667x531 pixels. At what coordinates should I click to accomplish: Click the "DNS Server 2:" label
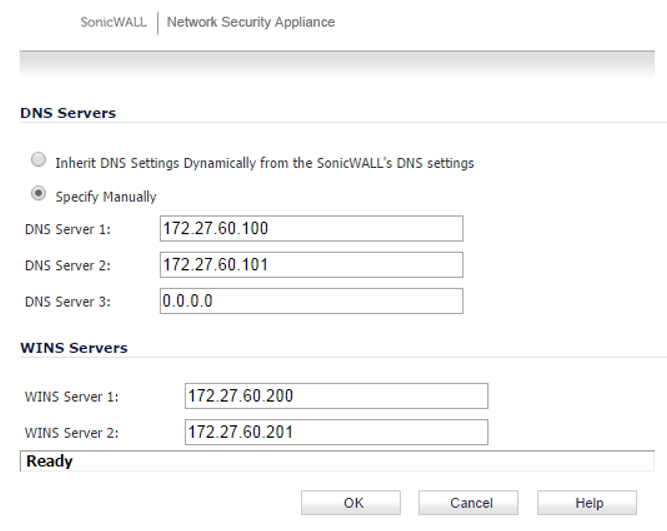[x=67, y=266]
